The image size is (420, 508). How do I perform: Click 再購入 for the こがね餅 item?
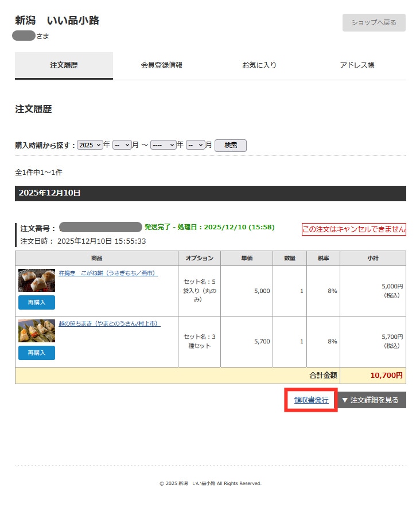click(36, 302)
